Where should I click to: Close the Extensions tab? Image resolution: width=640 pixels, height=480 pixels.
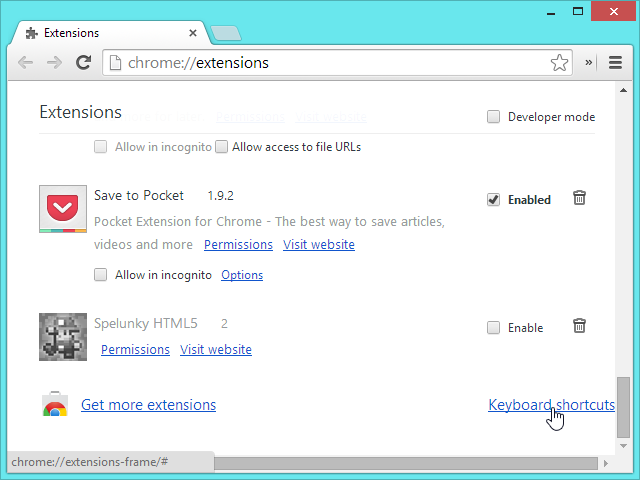tap(193, 33)
